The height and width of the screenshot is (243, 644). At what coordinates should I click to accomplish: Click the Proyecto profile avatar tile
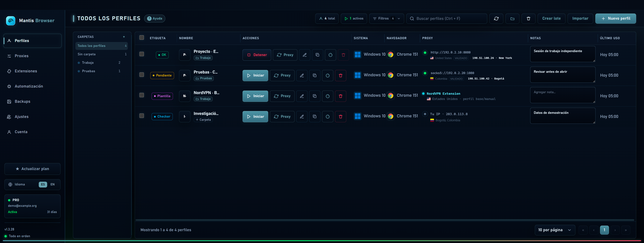click(185, 55)
